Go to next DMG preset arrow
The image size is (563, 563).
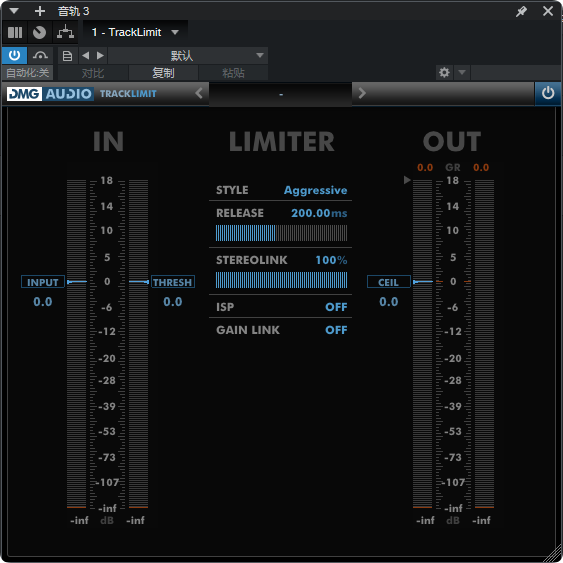tap(362, 93)
